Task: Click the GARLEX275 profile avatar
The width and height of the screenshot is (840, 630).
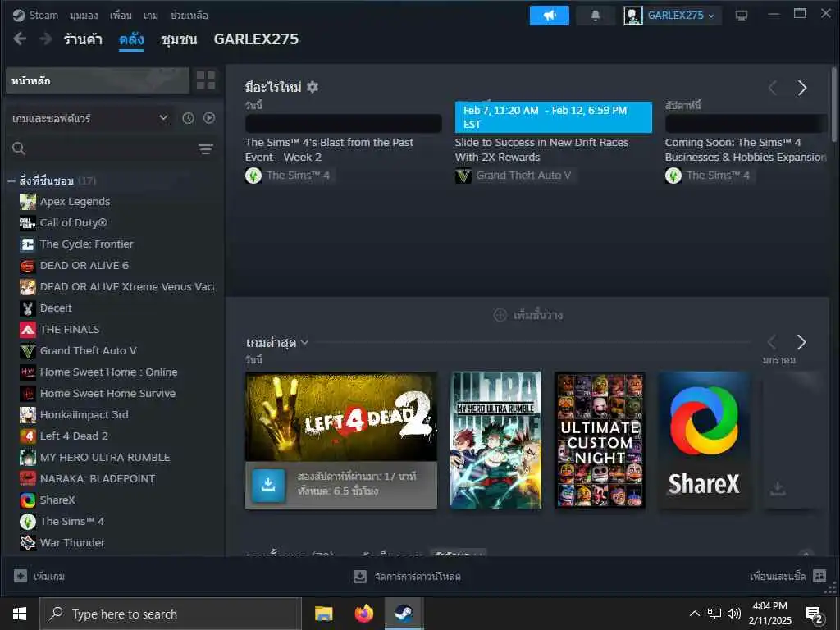Action: coord(632,16)
